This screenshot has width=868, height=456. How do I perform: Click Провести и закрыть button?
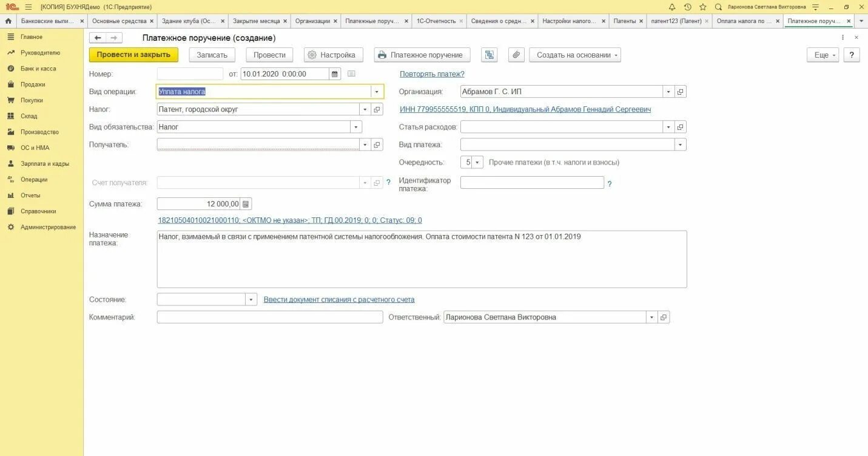point(133,55)
